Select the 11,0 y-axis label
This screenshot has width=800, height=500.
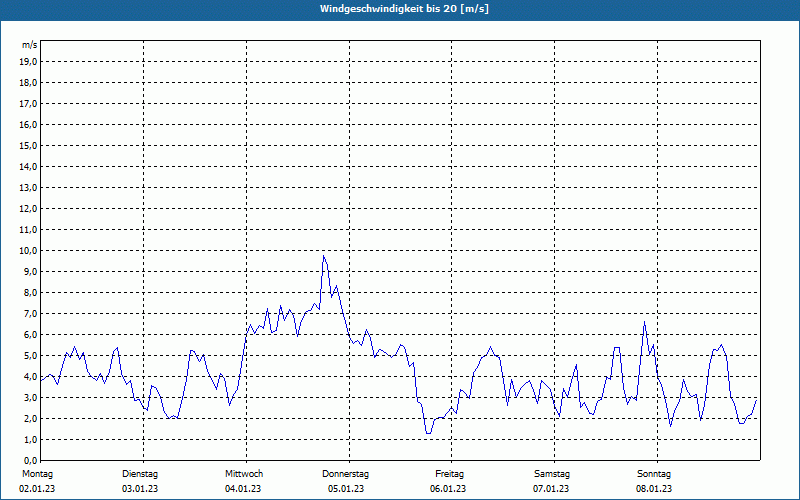pyautogui.click(x=28, y=230)
